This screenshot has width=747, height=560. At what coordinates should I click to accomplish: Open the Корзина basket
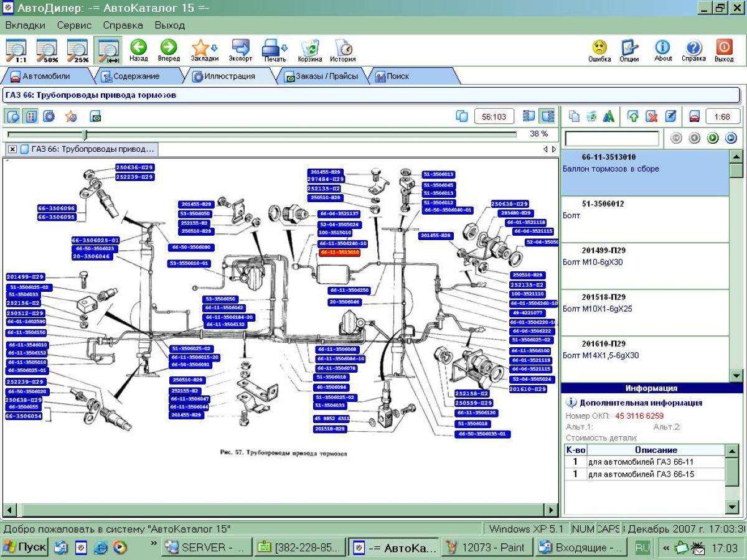tap(310, 50)
